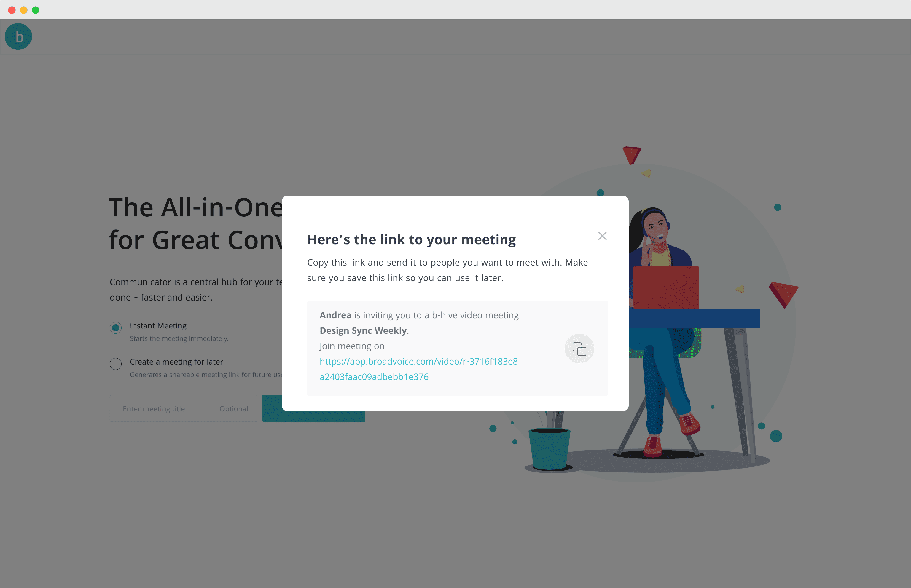Focus the Enter meeting title field
This screenshot has height=588, width=911.
click(183, 408)
